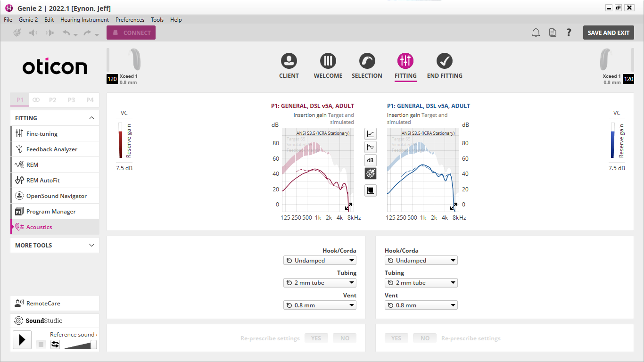Open left Hook/Corda Undamped dropdown
This screenshot has width=644, height=362.
point(320,260)
